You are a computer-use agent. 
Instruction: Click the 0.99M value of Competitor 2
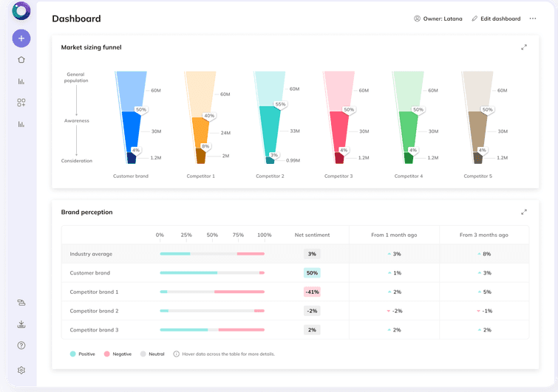pyautogui.click(x=293, y=161)
